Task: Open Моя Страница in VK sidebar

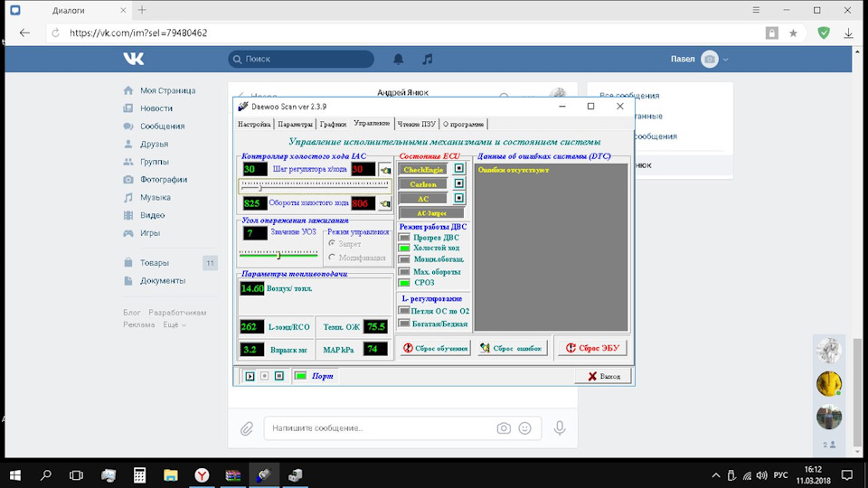Action: 167,90
